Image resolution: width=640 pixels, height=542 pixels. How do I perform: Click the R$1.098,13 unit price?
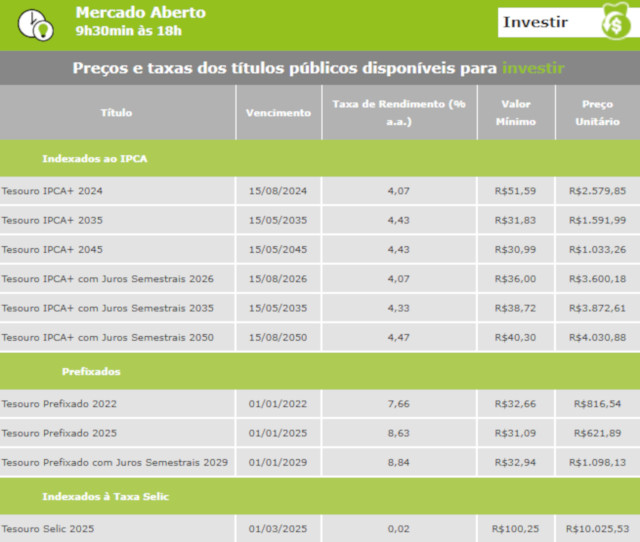[597, 462]
